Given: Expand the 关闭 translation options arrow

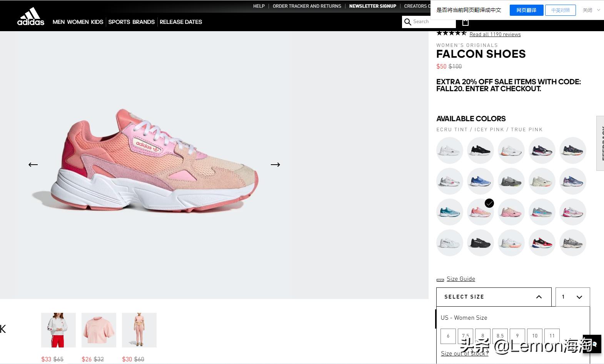Looking at the screenshot, I should (599, 10).
